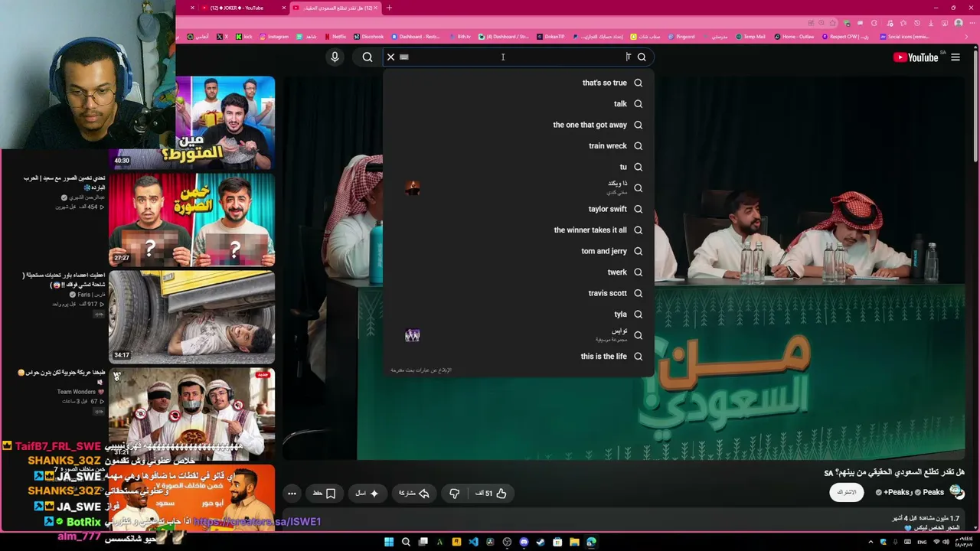980x551 pixels.
Task: Close the JOKER YouTube tab
Action: click(x=284, y=8)
